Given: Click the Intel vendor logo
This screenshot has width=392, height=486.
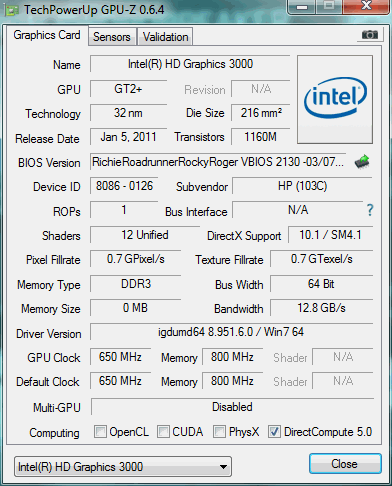Looking at the screenshot, I should click(335, 99).
